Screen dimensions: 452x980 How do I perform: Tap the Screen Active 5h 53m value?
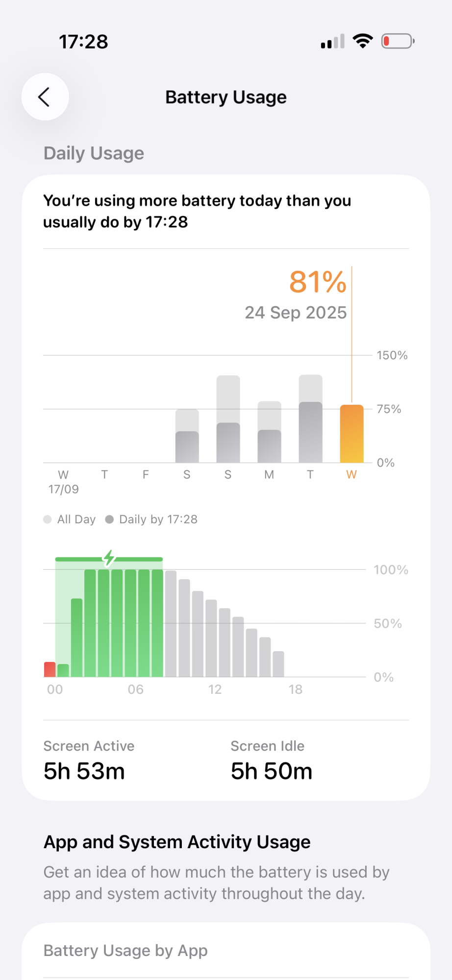pos(84,771)
